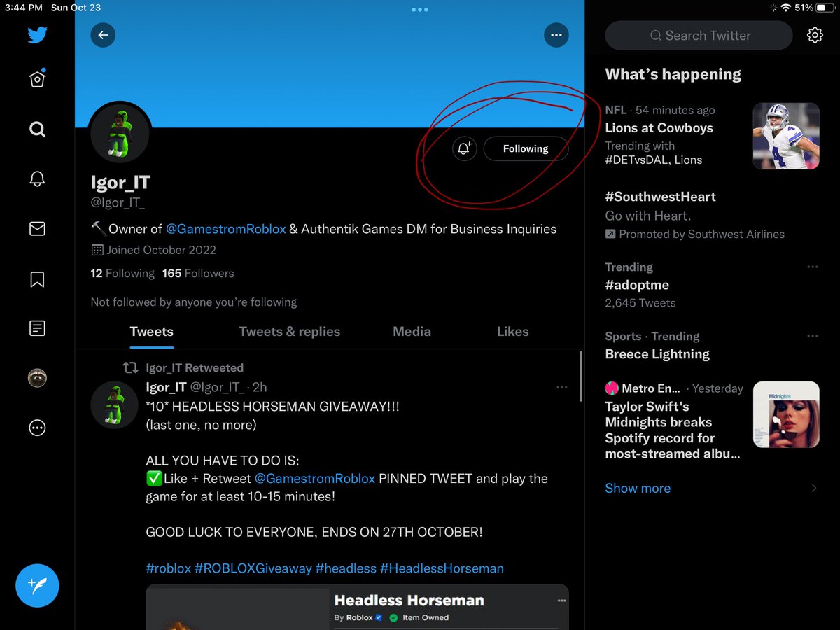Screen dimensions: 840x630
Task: Open Lists icon in sidebar
Action: [x=37, y=328]
